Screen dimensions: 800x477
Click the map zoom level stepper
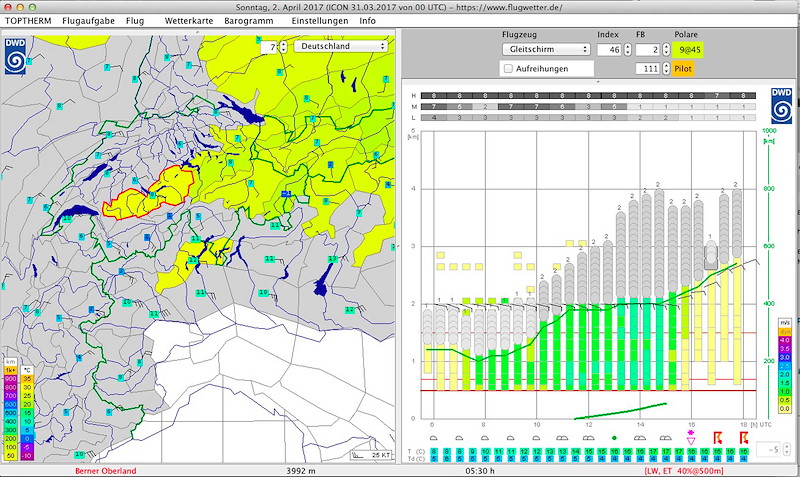283,46
